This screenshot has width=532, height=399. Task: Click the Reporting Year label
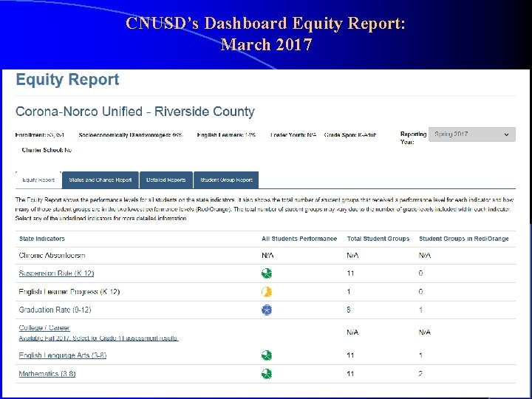[x=413, y=137]
